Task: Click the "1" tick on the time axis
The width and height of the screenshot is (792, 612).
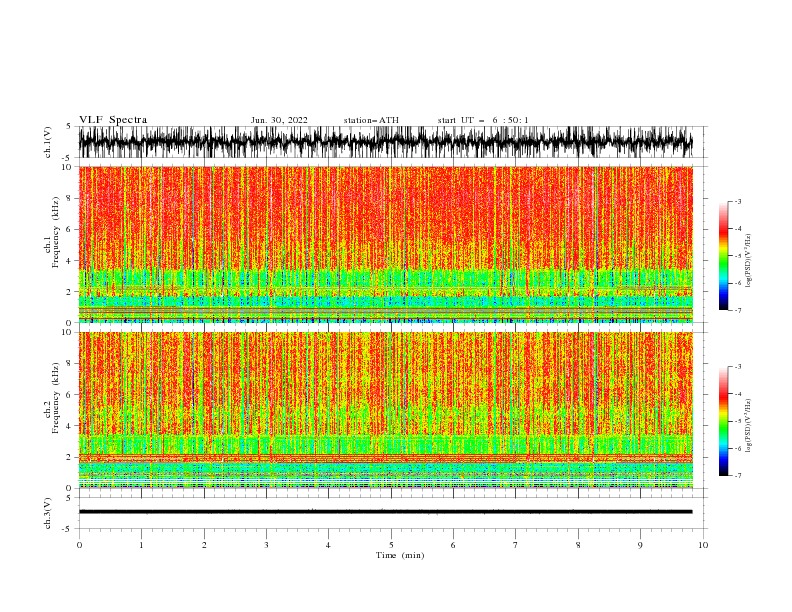Action: point(141,545)
